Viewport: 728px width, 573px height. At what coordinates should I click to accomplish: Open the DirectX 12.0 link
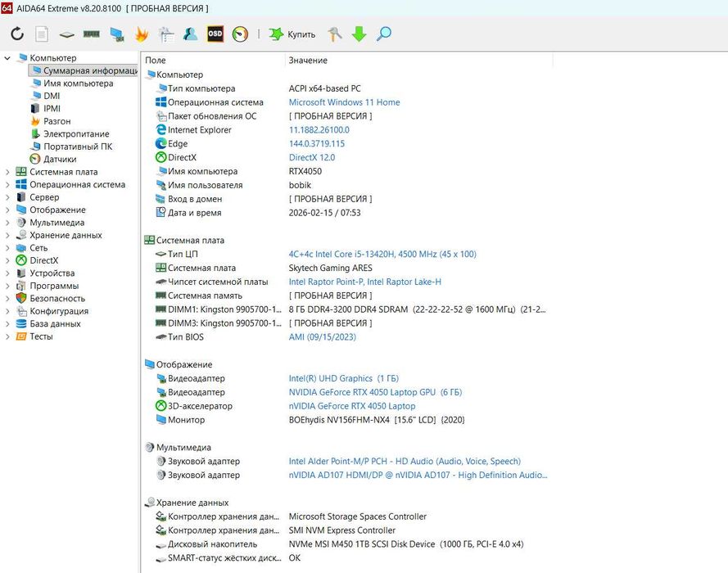tap(311, 157)
